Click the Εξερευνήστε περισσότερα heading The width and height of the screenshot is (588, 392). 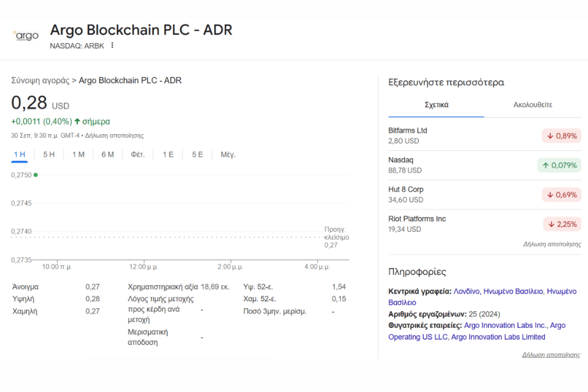(446, 83)
